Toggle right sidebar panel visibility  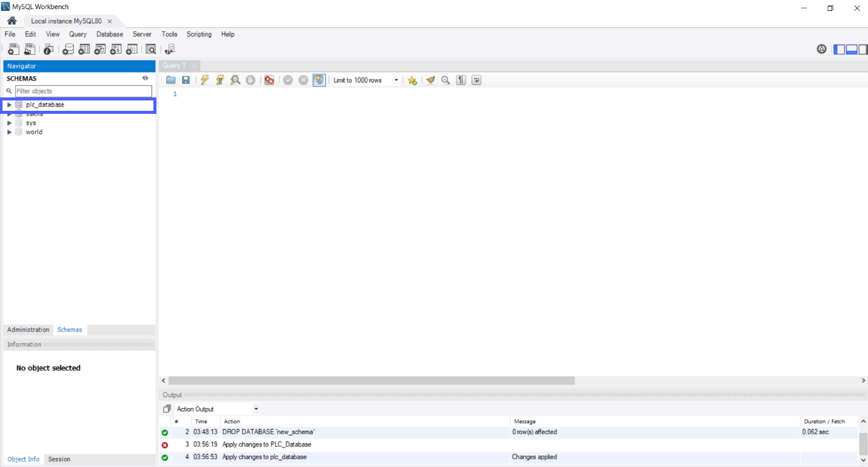(863, 49)
